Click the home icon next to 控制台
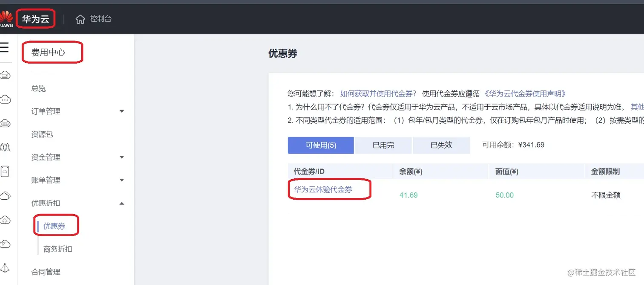Viewport: 644px width, 285px height. point(80,19)
